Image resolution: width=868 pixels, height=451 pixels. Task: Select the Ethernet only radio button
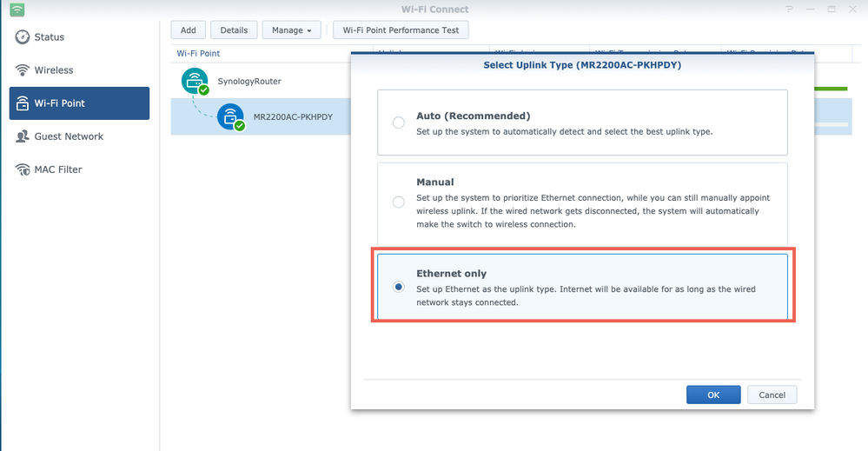[x=399, y=287]
